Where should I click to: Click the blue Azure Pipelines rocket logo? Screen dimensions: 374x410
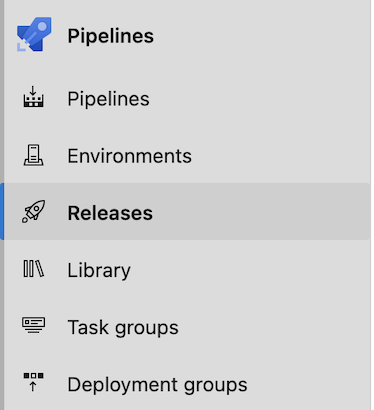34,34
